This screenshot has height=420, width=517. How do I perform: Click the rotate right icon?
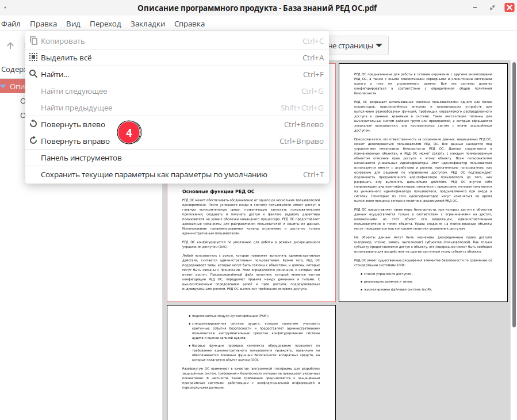(33, 141)
